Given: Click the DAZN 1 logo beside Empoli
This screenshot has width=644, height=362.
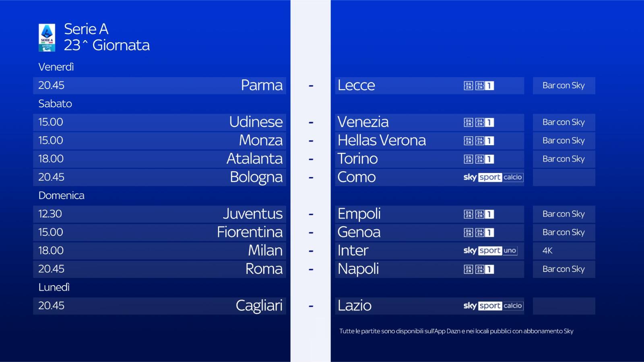Looking at the screenshot, I should pos(479,214).
